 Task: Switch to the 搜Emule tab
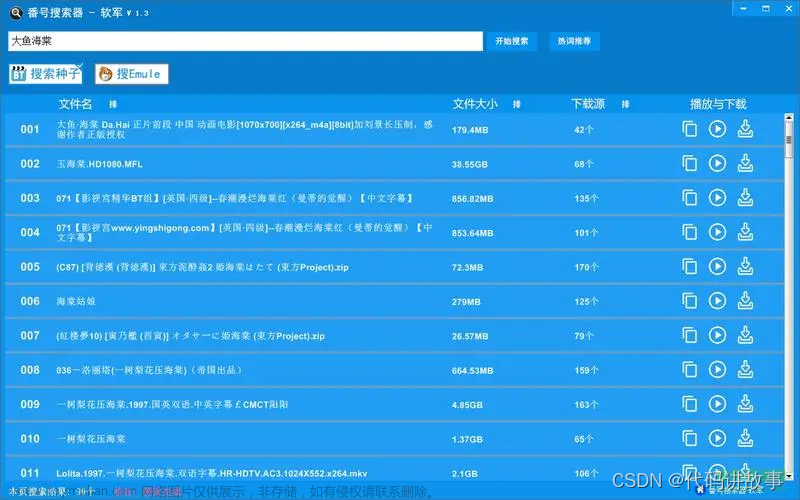132,74
